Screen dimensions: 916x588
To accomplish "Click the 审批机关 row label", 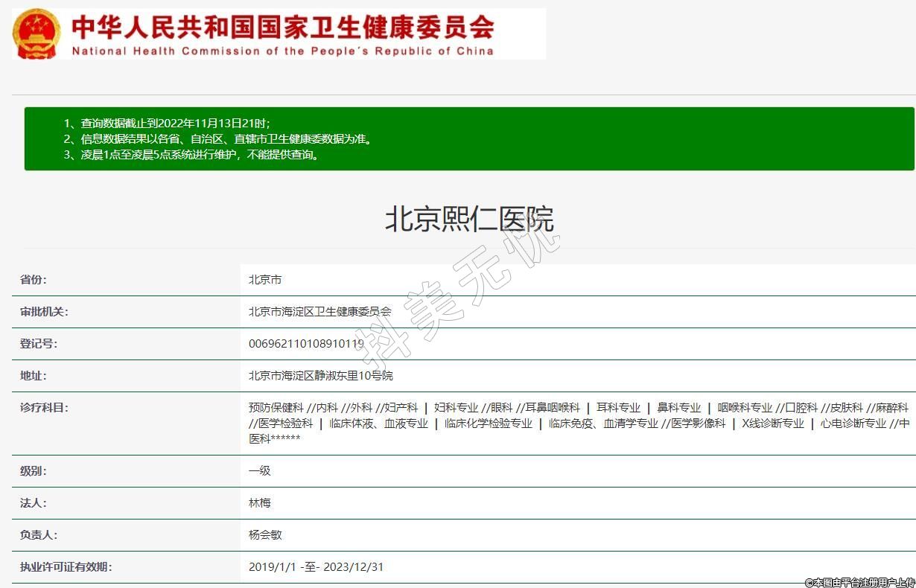I will click(43, 312).
